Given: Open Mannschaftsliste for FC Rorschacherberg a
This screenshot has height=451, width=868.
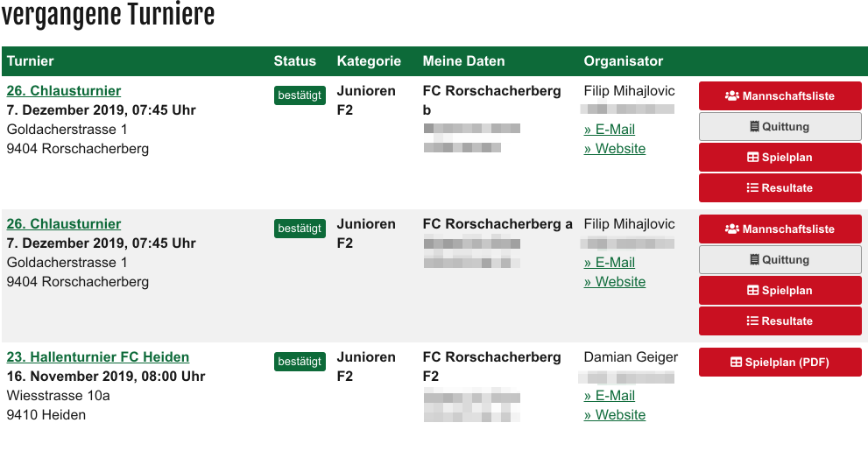Looking at the screenshot, I should 780,229.
